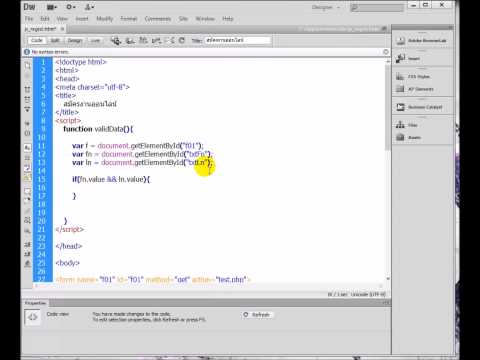Open the Layout dropdown in the application bar
The image size is (480, 360).
click(52, 7)
